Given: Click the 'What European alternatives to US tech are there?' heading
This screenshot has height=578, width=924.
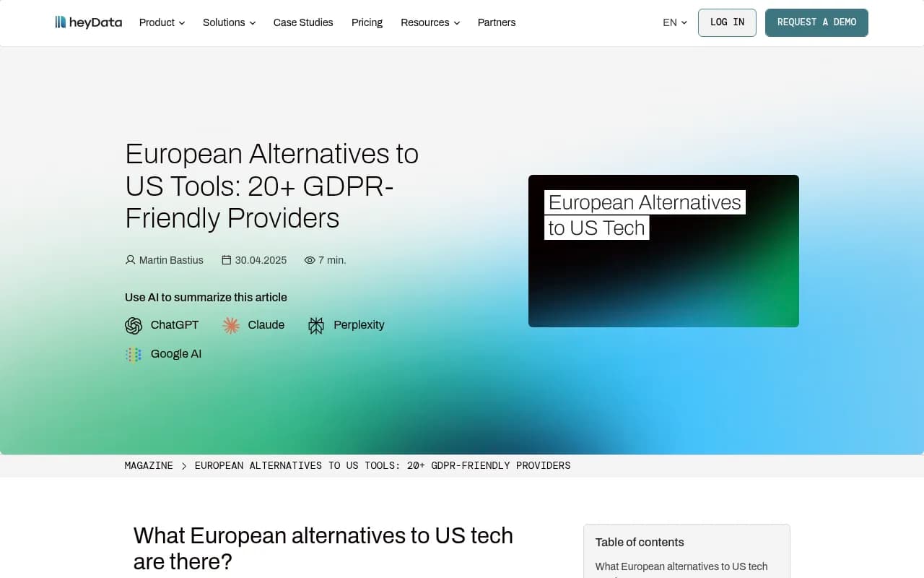Looking at the screenshot, I should pyautogui.click(x=323, y=548).
